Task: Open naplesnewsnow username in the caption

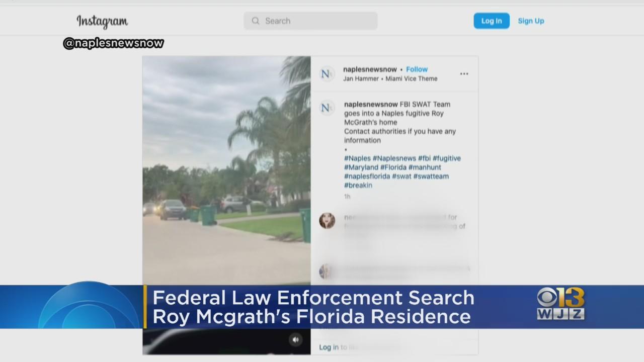Action: click(x=370, y=104)
